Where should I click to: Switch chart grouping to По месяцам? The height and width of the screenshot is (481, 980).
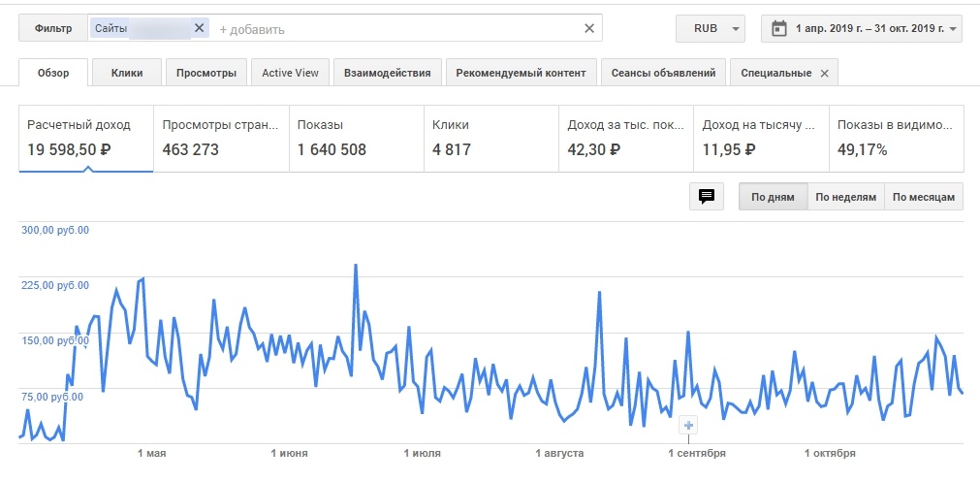924,197
